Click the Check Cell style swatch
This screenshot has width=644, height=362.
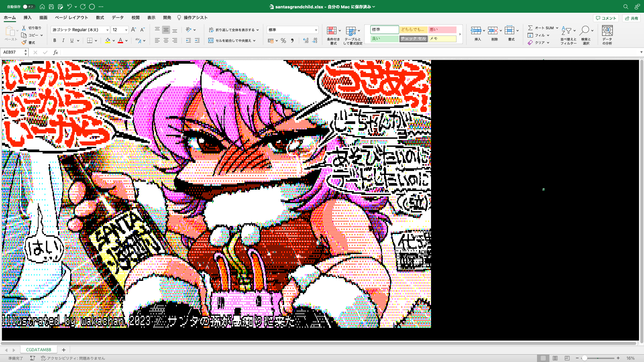pyautogui.click(x=413, y=39)
